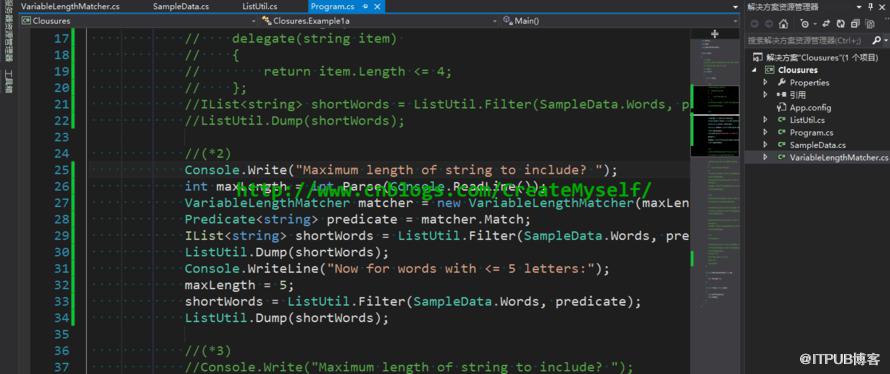Open the 工具箱 toolbox side tab

(x=9, y=82)
